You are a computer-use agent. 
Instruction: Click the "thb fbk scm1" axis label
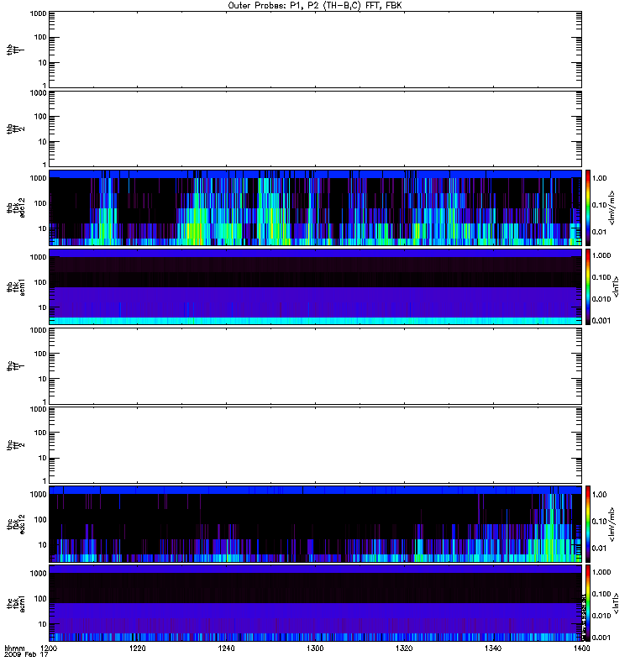tap(15, 287)
